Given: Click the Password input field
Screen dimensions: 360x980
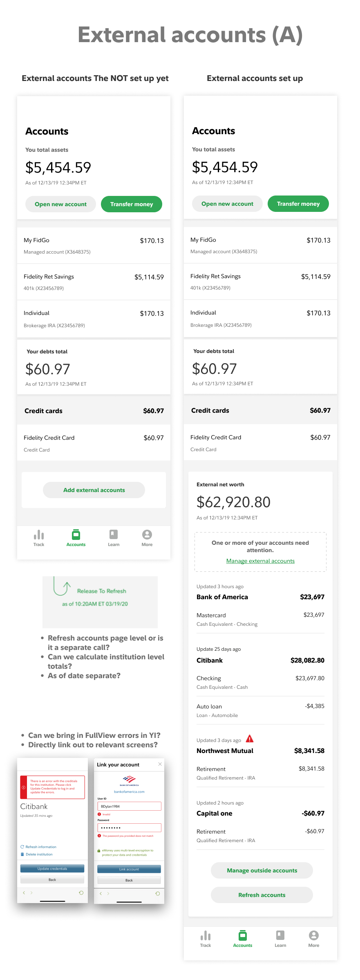Looking at the screenshot, I should (129, 827).
